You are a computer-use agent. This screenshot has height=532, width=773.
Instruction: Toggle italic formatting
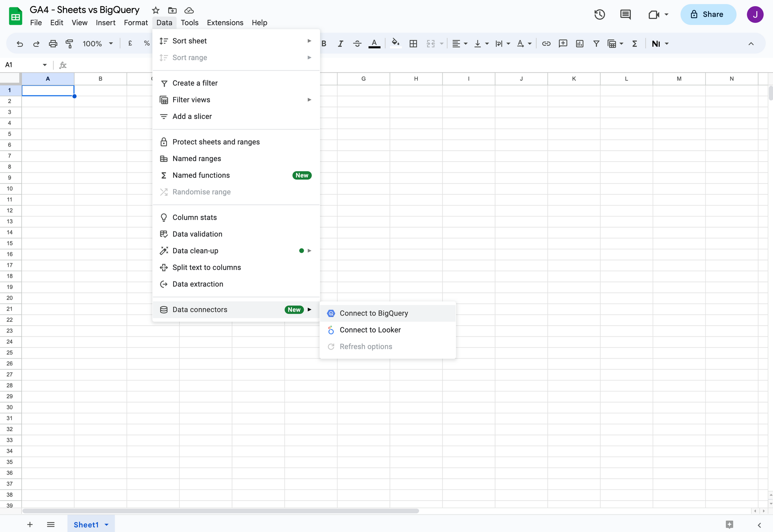coord(341,44)
